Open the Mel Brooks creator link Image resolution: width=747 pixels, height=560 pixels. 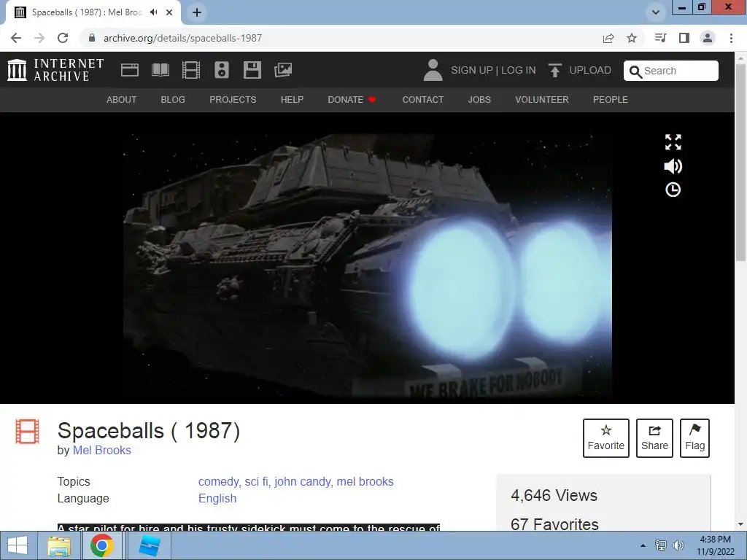[x=102, y=451]
